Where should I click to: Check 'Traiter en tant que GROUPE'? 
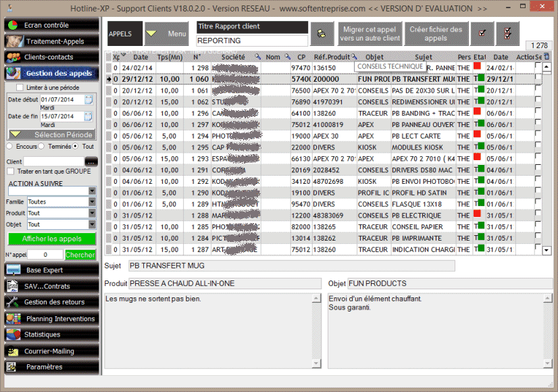coord(11,171)
